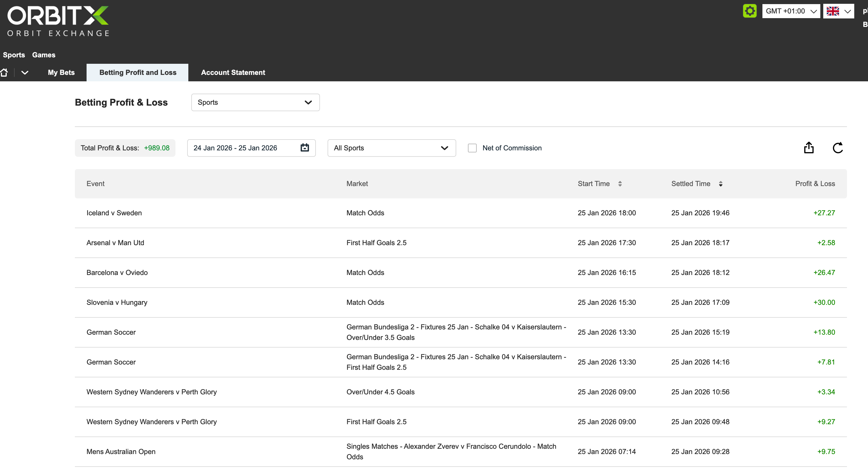Click the Market column header
This screenshot has width=868, height=471.
357,184
